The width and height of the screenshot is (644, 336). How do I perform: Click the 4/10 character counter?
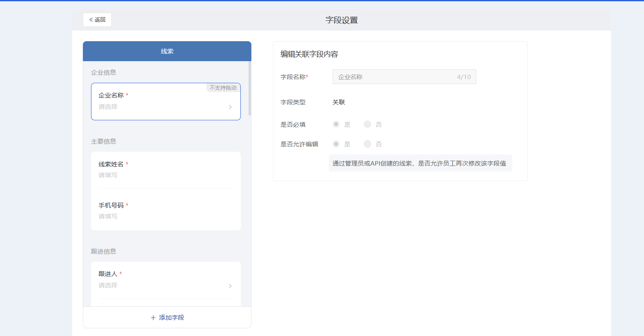pos(464,77)
